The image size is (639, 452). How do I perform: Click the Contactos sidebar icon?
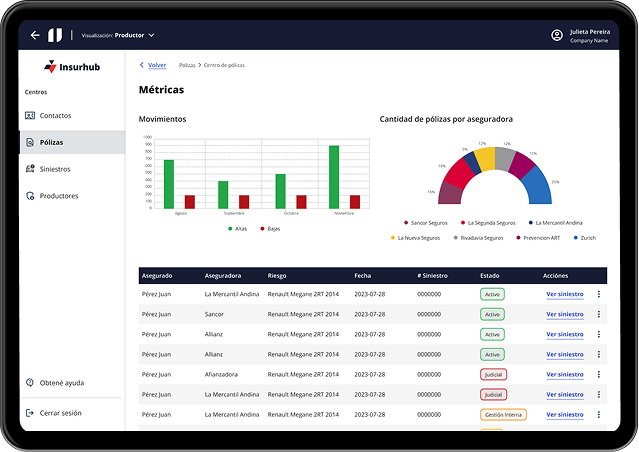30,115
